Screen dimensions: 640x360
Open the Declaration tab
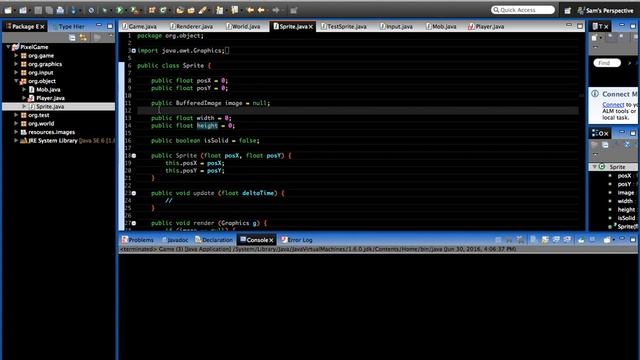[x=213, y=240]
